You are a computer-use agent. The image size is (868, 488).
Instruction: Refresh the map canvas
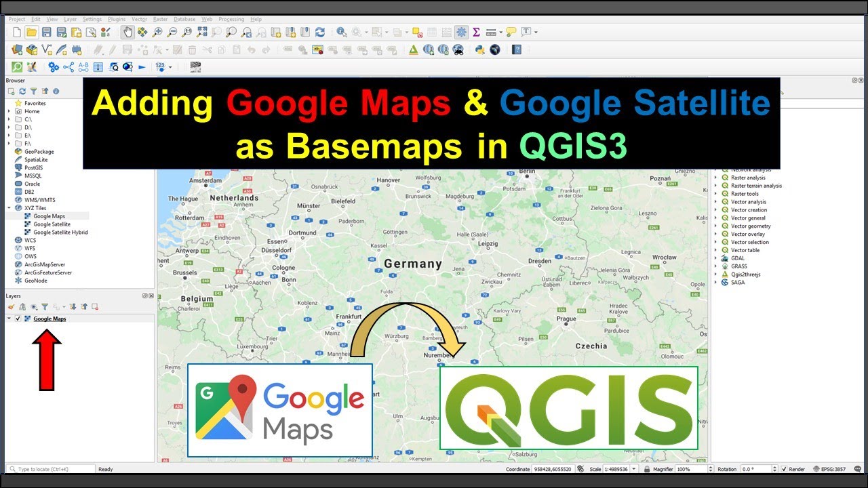point(320,32)
